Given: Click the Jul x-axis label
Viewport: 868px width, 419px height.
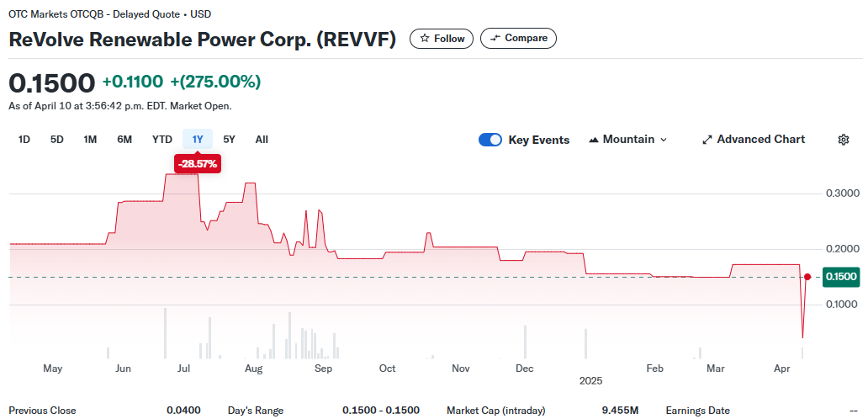Looking at the screenshot, I should click(x=184, y=368).
